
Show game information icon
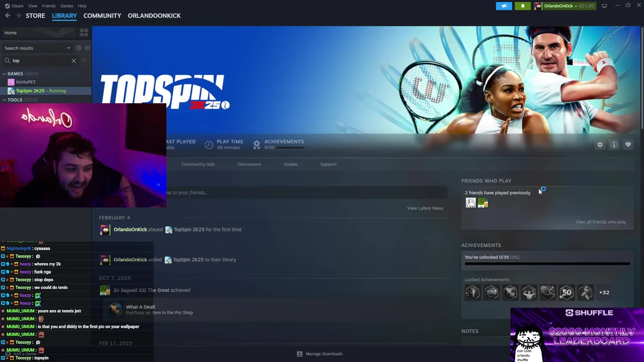pyautogui.click(x=614, y=145)
